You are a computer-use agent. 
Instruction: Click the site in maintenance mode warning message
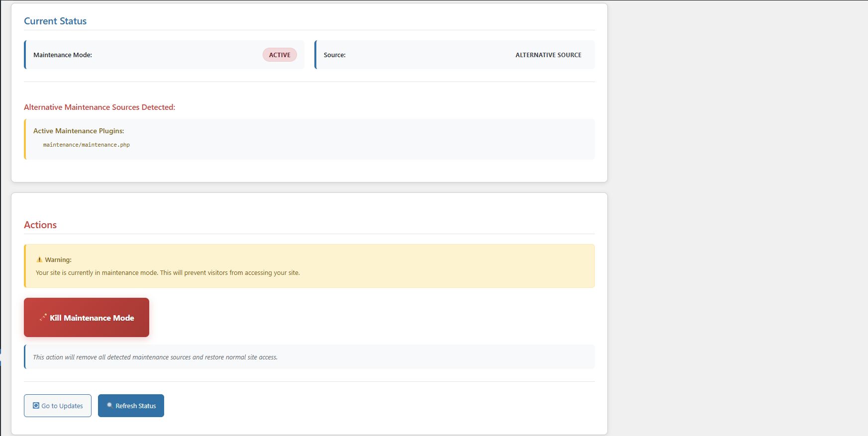[168, 272]
